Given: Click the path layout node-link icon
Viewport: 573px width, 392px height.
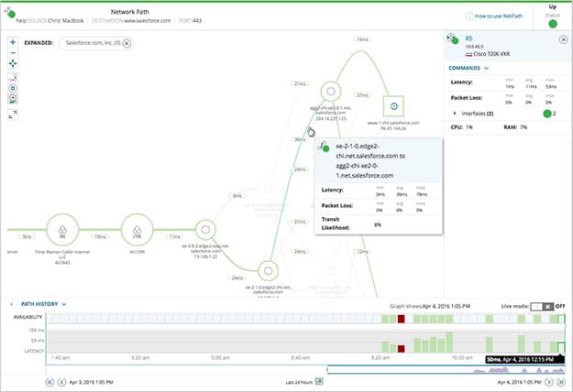Looking at the screenshot, I should coord(13,77).
